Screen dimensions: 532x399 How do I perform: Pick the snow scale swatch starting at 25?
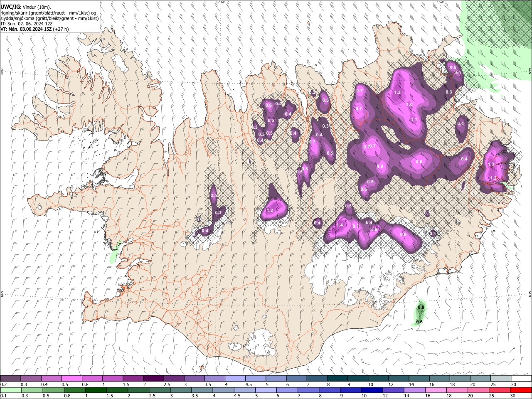[500, 379]
